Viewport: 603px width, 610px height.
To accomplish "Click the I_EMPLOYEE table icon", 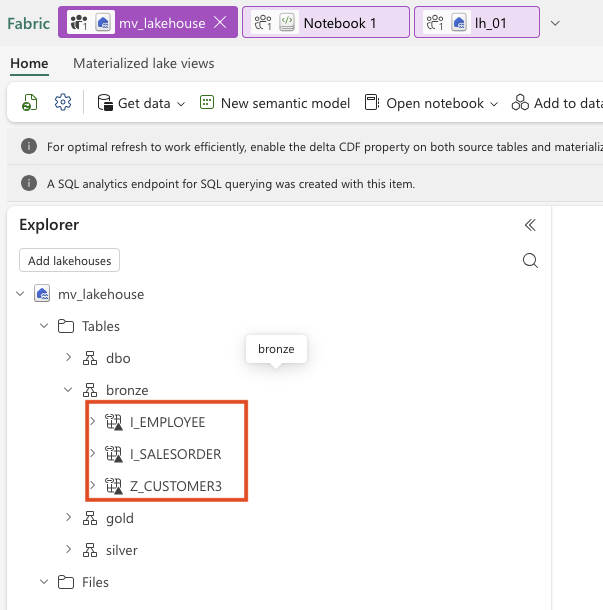I will [x=114, y=423].
